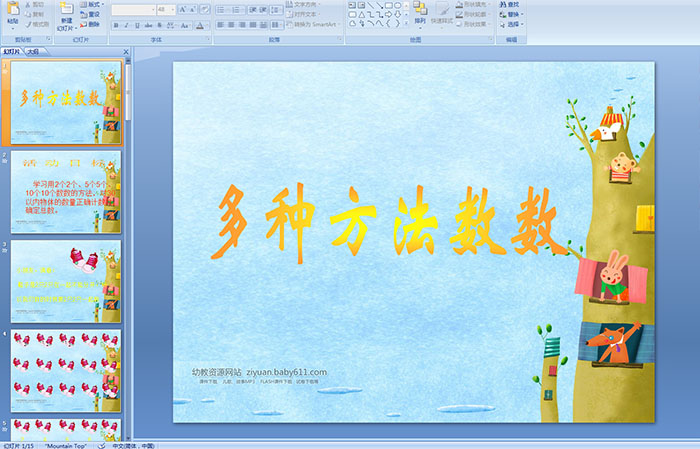Click the Increase Font Size icon
The height and width of the screenshot is (449, 700).
(183, 9)
